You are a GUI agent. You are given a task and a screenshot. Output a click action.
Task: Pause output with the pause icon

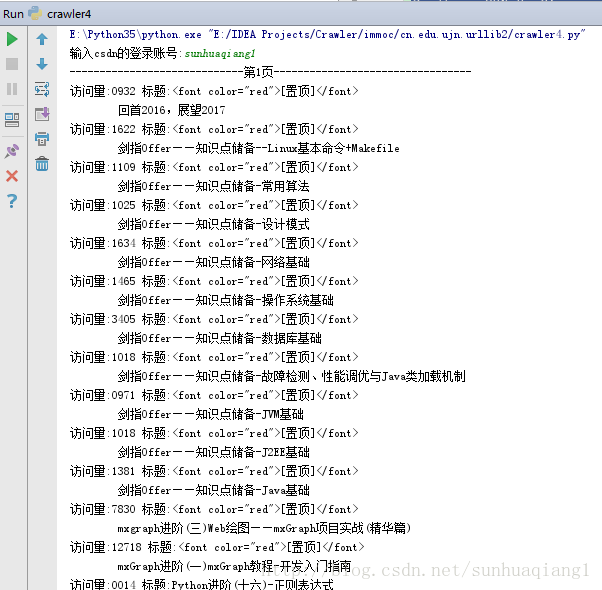click(12, 89)
